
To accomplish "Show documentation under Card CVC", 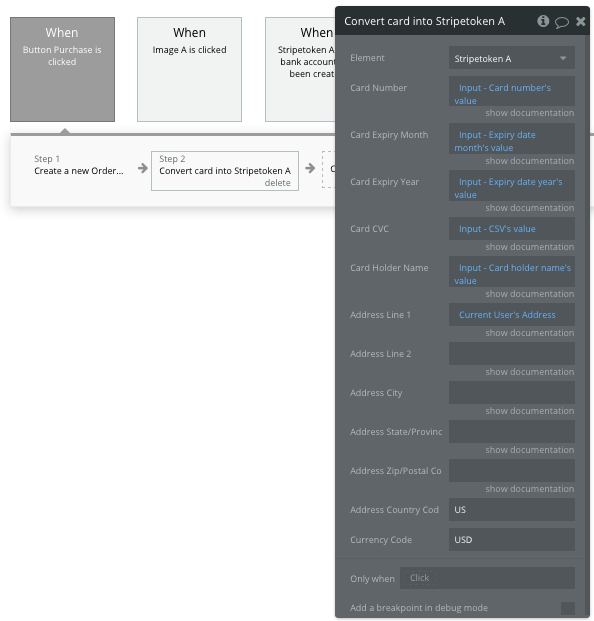I will point(529,247).
